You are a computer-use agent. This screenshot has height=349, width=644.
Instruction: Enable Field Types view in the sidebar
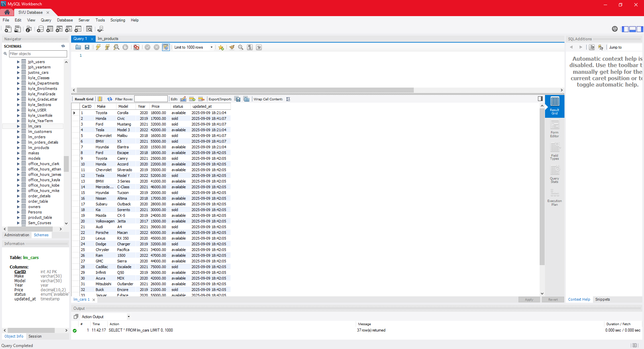(x=554, y=151)
